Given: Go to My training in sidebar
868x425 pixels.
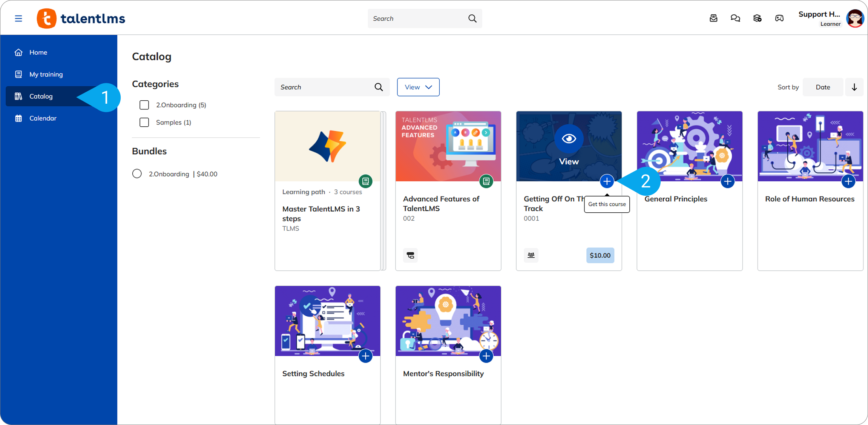Looking at the screenshot, I should 46,74.
